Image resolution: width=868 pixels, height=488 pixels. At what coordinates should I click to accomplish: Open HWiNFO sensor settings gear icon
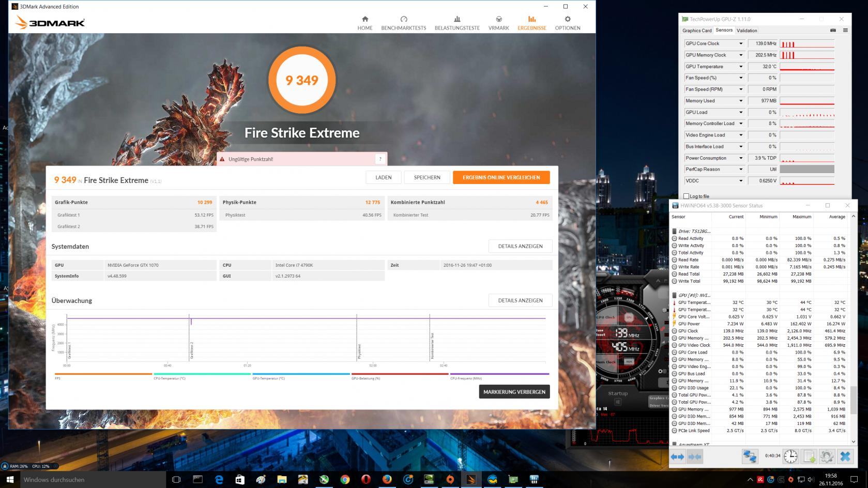point(827,456)
